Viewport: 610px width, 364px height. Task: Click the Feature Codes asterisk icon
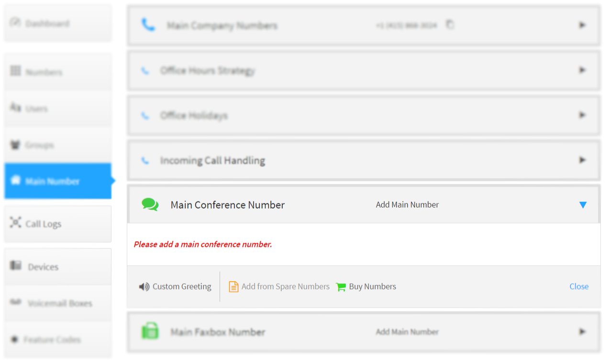(14, 339)
